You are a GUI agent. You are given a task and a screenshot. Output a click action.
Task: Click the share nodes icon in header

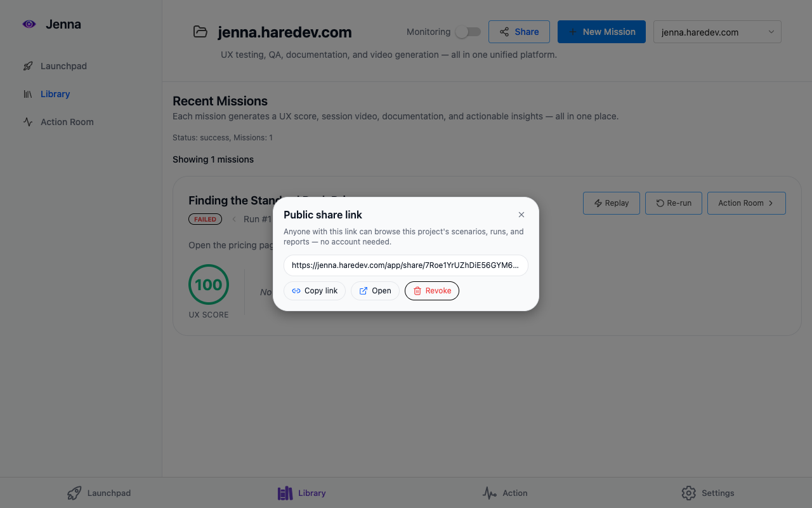pos(504,32)
